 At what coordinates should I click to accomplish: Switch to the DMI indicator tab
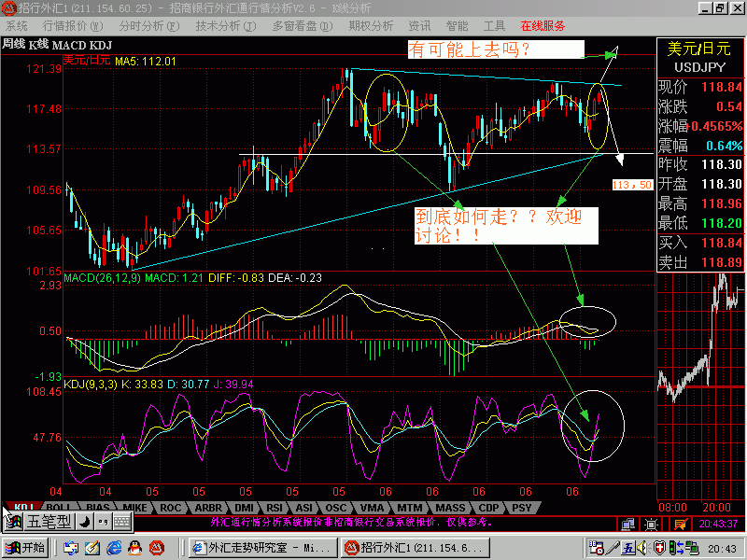coord(244,508)
